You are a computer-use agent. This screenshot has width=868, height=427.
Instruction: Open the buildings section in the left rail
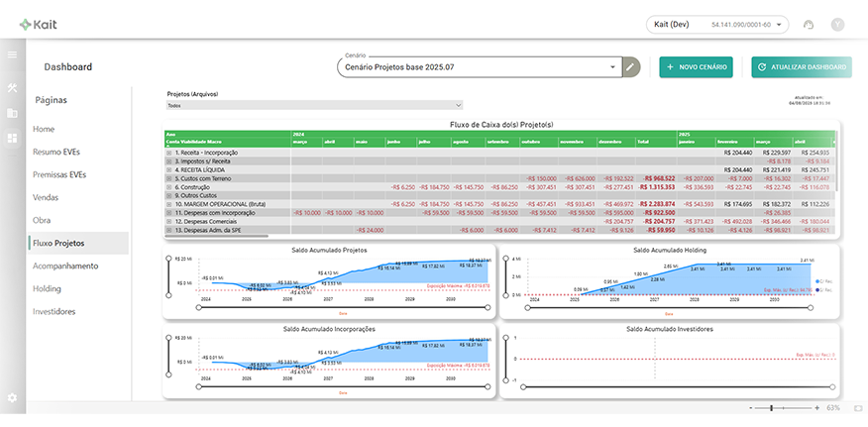(12, 113)
